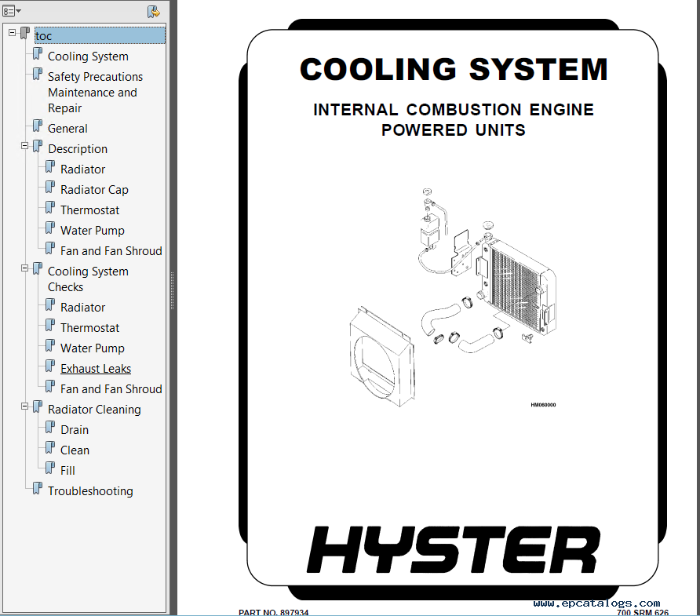
Task: Click the new bookmark icon
Action: (x=154, y=12)
